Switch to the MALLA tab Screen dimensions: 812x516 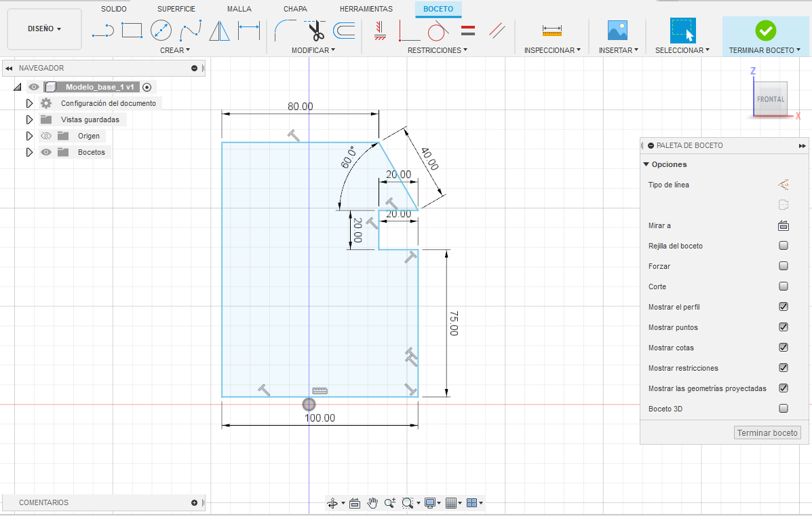239,9
